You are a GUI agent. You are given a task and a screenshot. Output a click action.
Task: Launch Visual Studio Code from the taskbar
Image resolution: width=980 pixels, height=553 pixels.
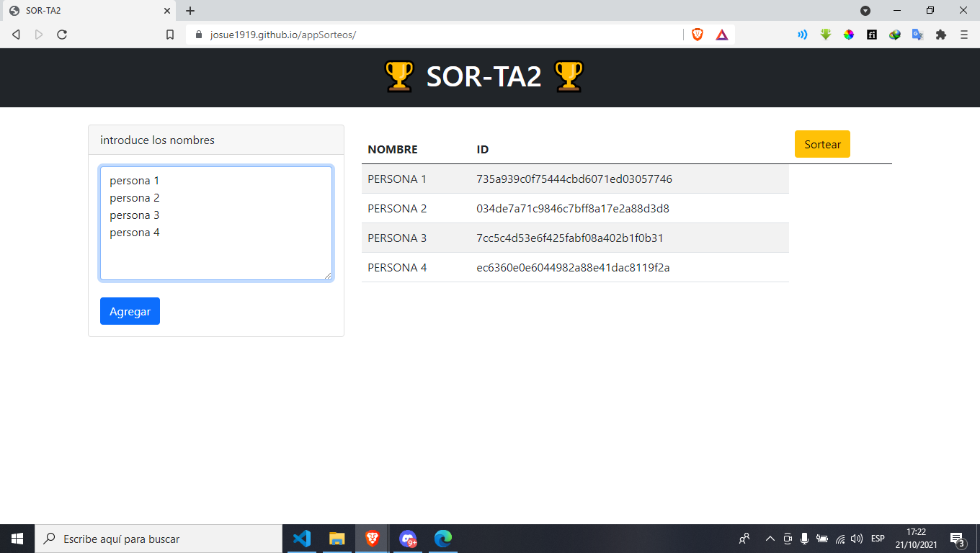point(301,538)
